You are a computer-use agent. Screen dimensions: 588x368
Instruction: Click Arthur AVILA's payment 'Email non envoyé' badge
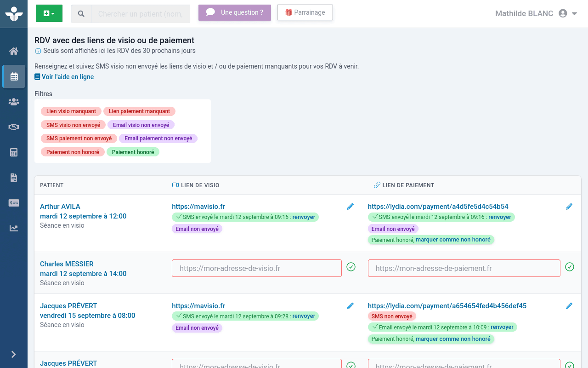(x=393, y=229)
